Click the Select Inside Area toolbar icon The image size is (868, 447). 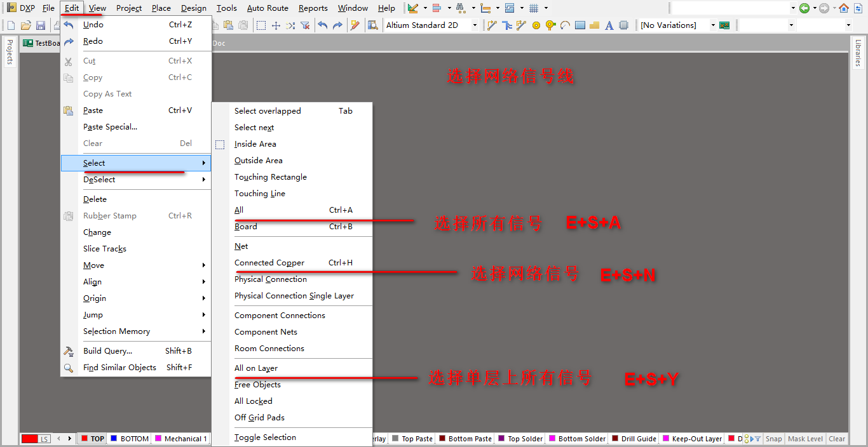coord(261,25)
